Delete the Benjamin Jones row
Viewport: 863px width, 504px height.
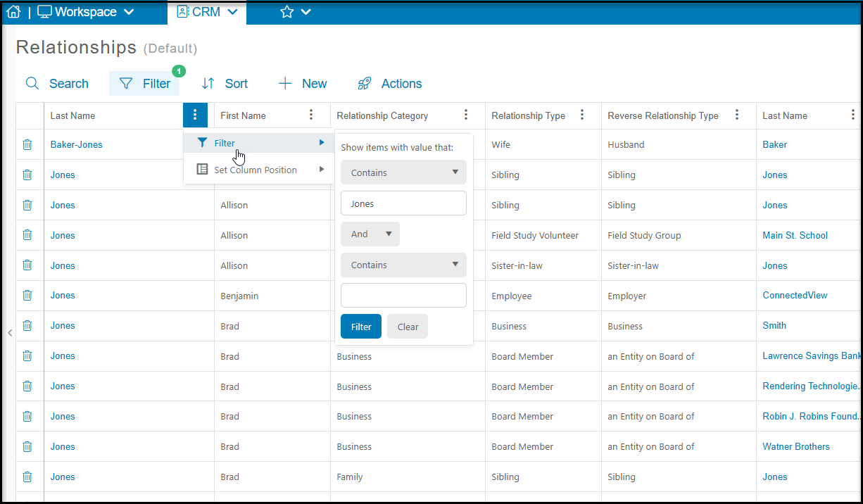27,296
